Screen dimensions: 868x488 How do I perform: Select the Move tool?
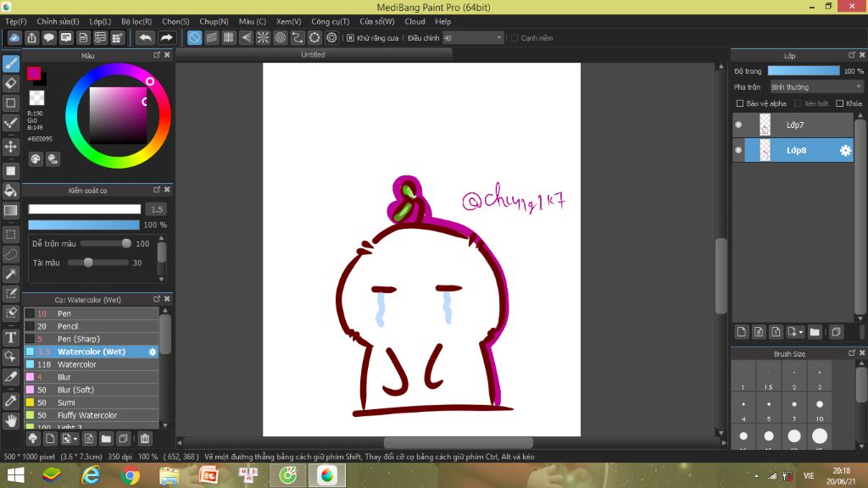click(x=10, y=147)
